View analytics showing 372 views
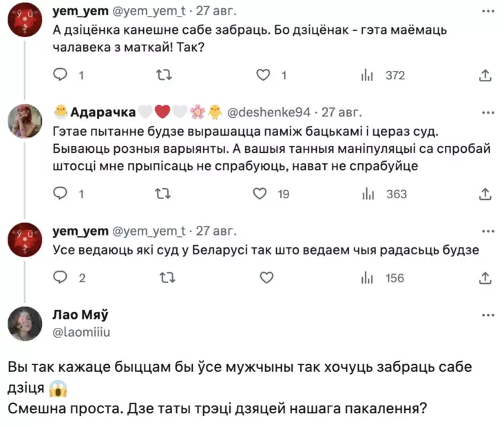504x427 pixels. pyautogui.click(x=386, y=76)
